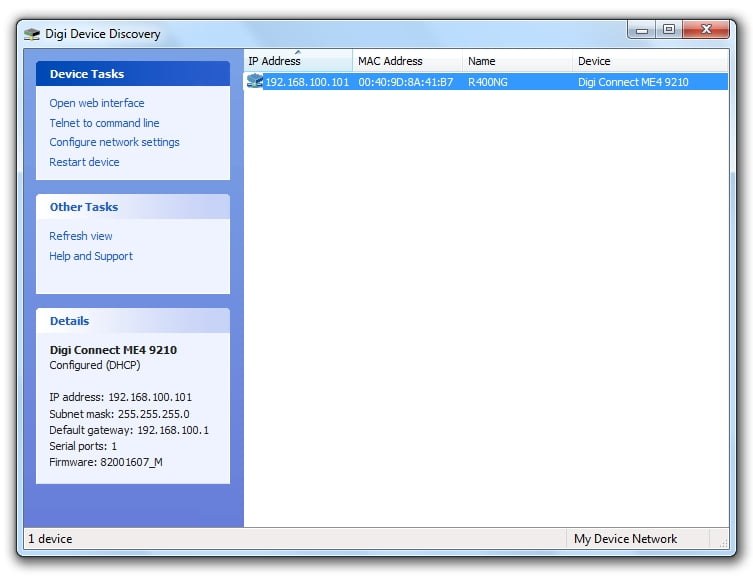Click IP address value in Details
Screen dimensions: 753x577
[x=150, y=397]
